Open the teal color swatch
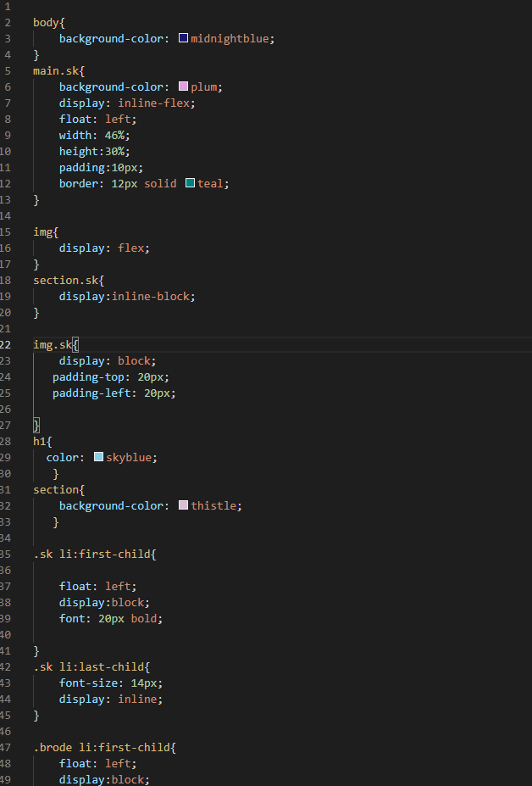Viewport: 532px width, 786px height. [190, 183]
